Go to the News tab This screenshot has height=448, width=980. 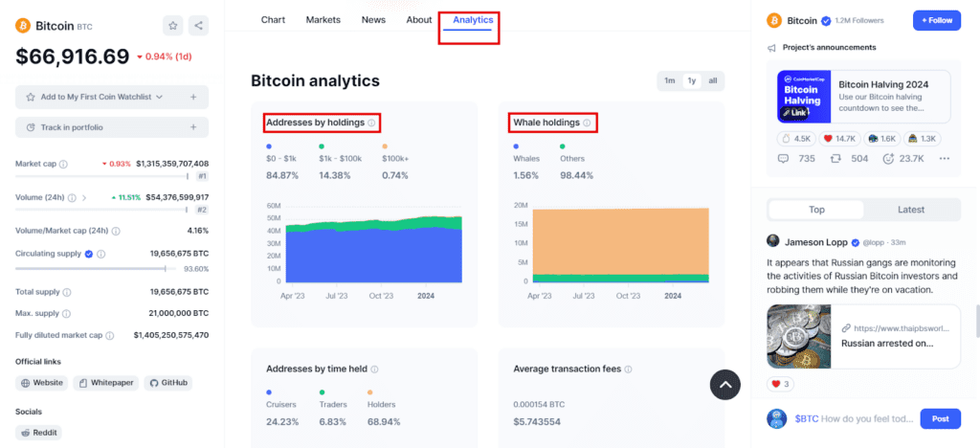pos(374,19)
